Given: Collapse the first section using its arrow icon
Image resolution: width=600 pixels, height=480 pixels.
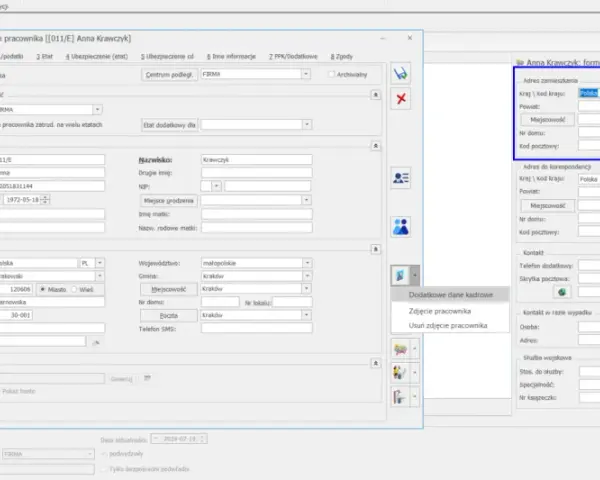Looking at the screenshot, I should coord(375,95).
